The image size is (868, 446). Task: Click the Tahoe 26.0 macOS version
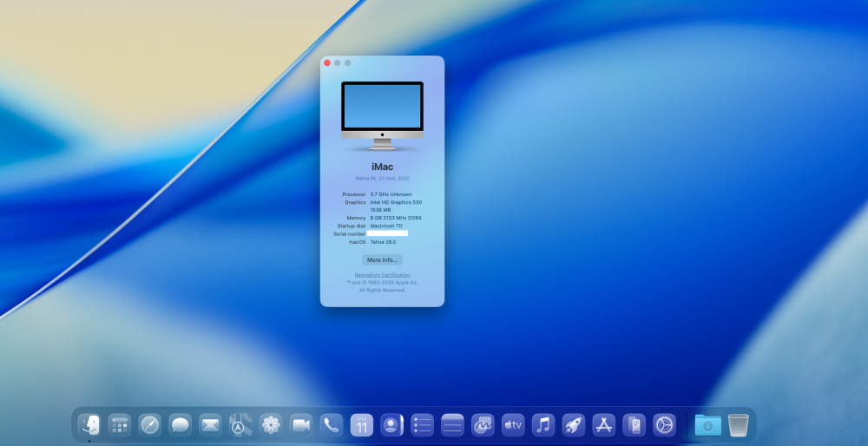383,242
